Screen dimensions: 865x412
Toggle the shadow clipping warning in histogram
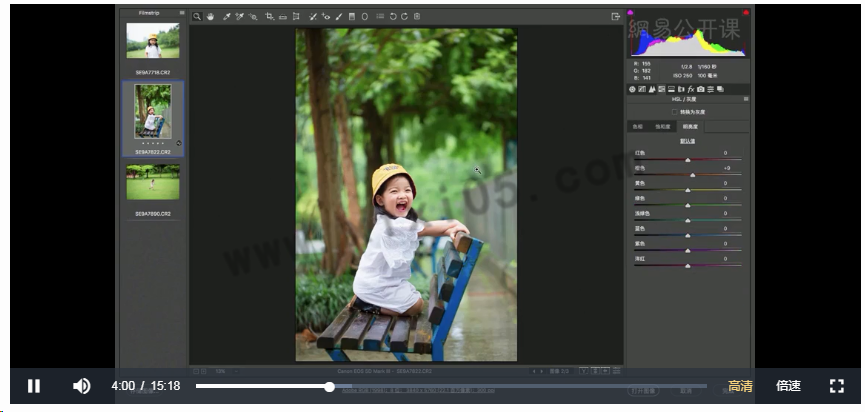click(x=631, y=13)
